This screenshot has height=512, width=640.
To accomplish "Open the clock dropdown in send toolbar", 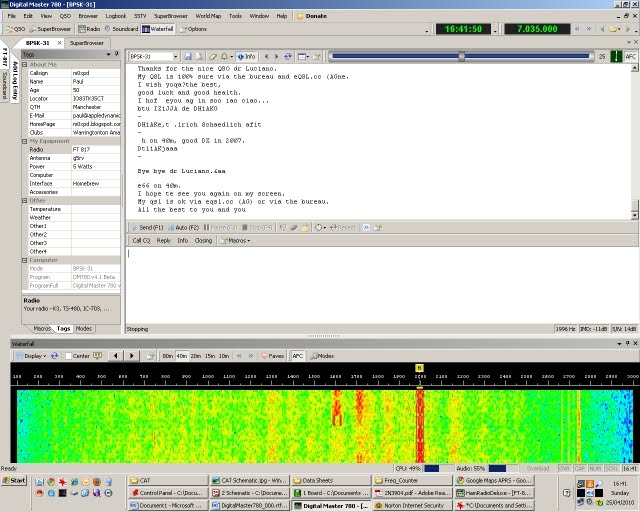I will point(320,227).
